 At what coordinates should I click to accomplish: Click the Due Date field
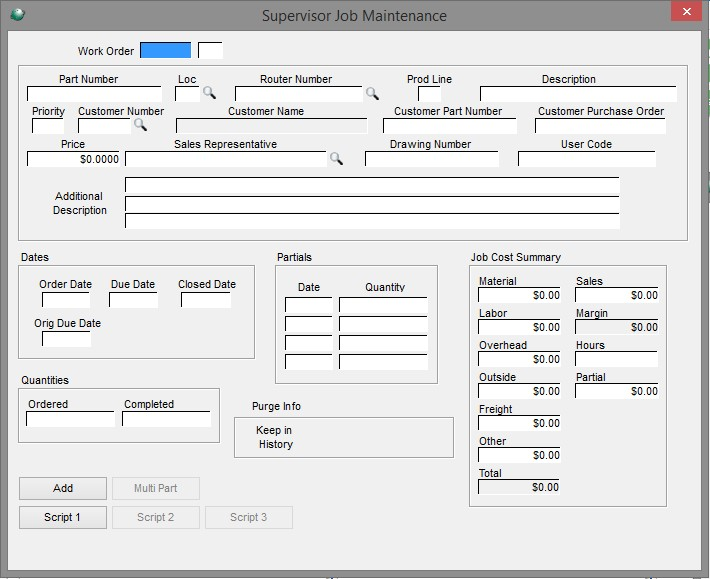click(134, 300)
